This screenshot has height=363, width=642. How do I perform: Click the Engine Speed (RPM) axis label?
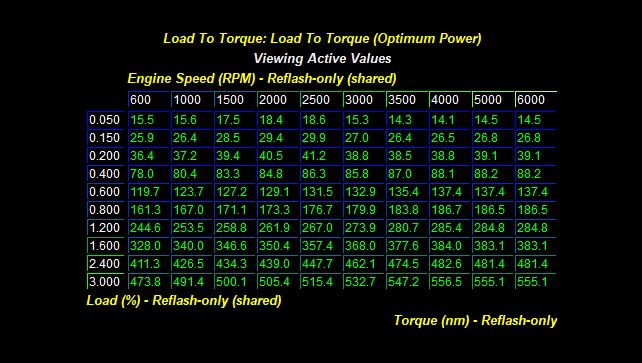click(262, 79)
